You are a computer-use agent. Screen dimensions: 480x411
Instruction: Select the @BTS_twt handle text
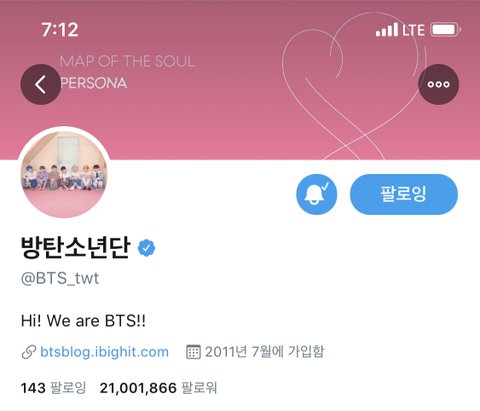(x=60, y=278)
